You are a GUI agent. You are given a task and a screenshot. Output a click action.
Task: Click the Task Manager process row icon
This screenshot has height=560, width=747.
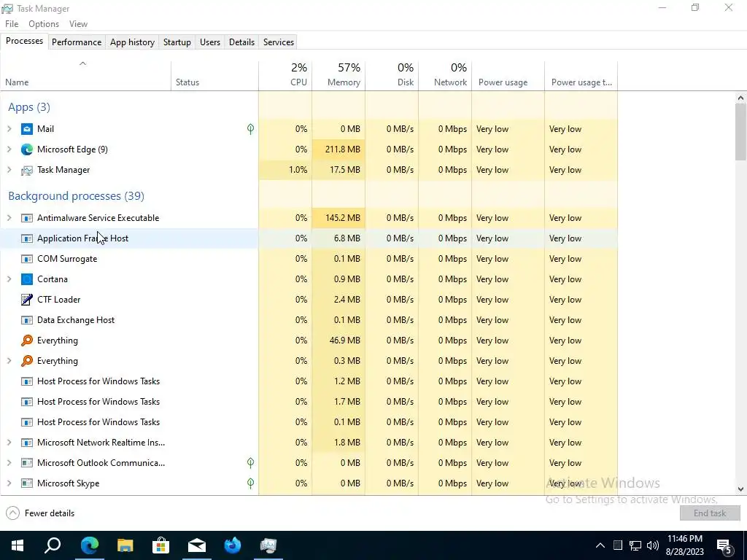(x=27, y=170)
